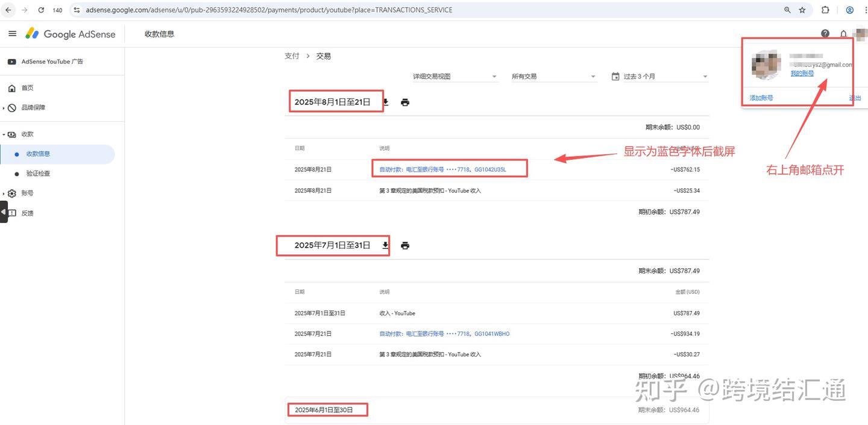Select 首页 in the sidebar
The width and height of the screenshot is (868, 425).
[x=28, y=88]
